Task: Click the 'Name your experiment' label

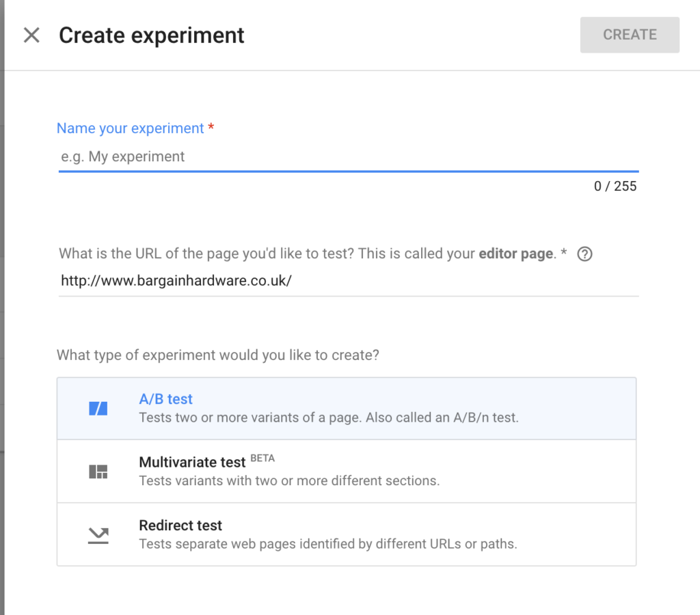Action: (130, 128)
